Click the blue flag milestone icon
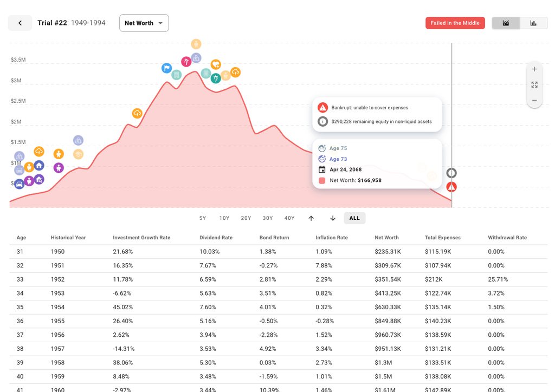 (166, 68)
